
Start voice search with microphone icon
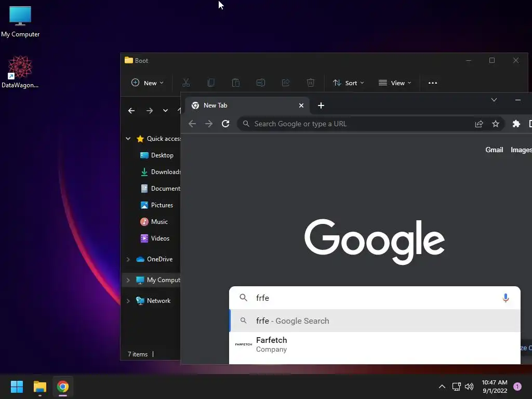[x=506, y=298]
